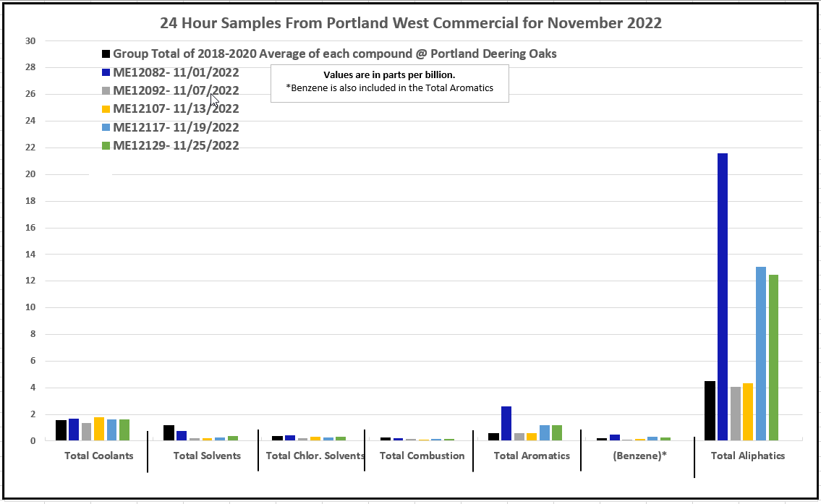821x504 pixels.
Task: Click the tallest dark blue Total Aliphatics bar
Action: pos(722,296)
